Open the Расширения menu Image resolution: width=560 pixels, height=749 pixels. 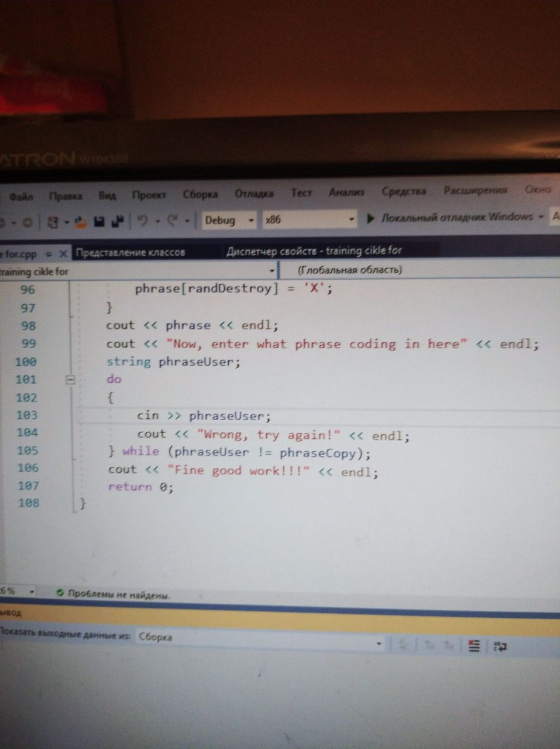[x=475, y=190]
